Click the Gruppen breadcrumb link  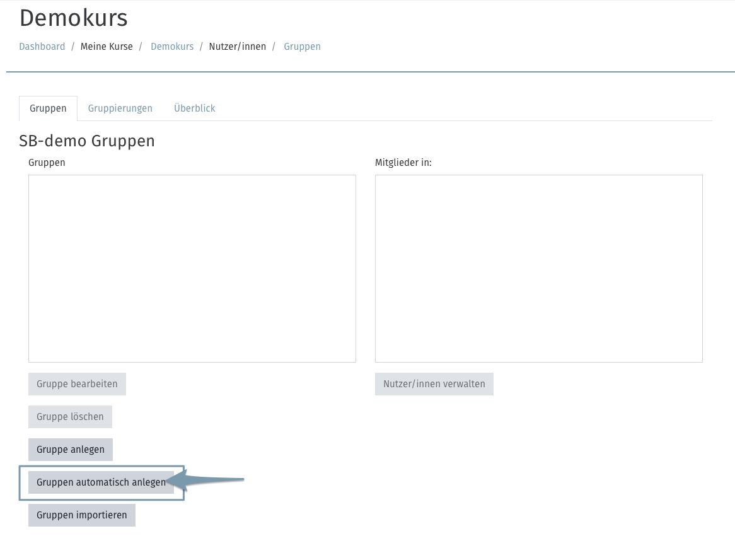coord(302,47)
